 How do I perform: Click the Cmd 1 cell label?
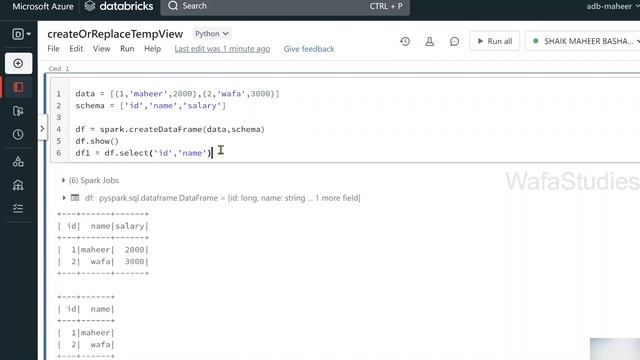[59, 69]
